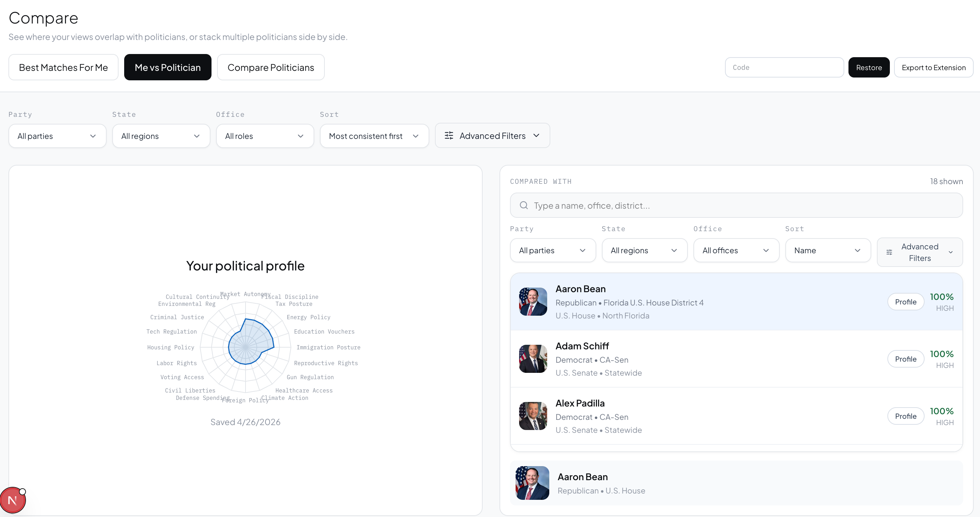Open the All roles office dropdown
The height and width of the screenshot is (517, 980).
point(265,136)
